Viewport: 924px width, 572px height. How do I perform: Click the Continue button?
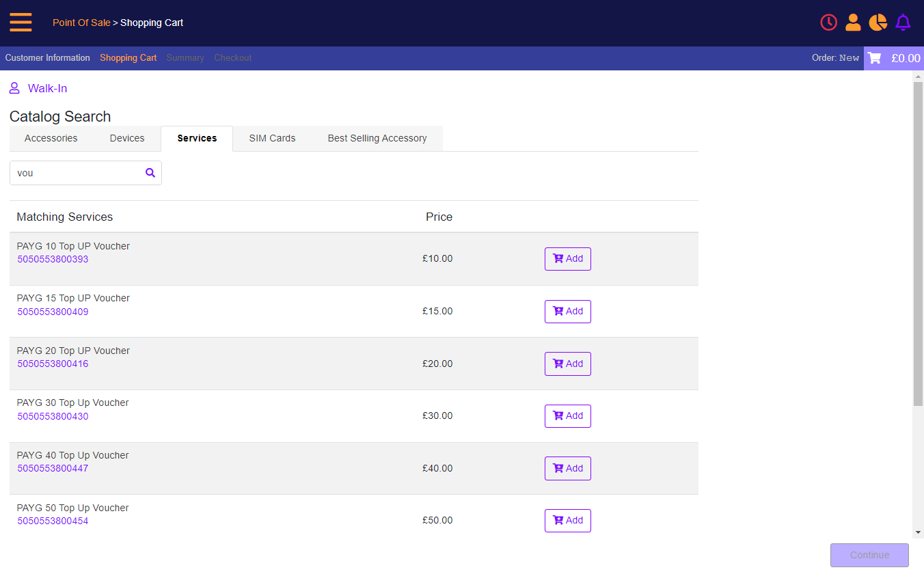(869, 555)
